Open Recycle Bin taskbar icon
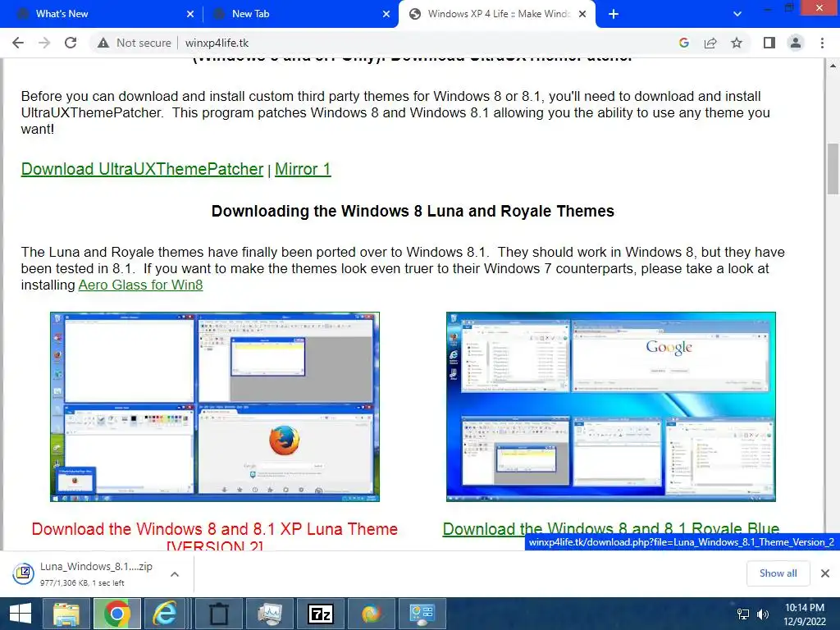The width and height of the screenshot is (840, 630). click(218, 614)
